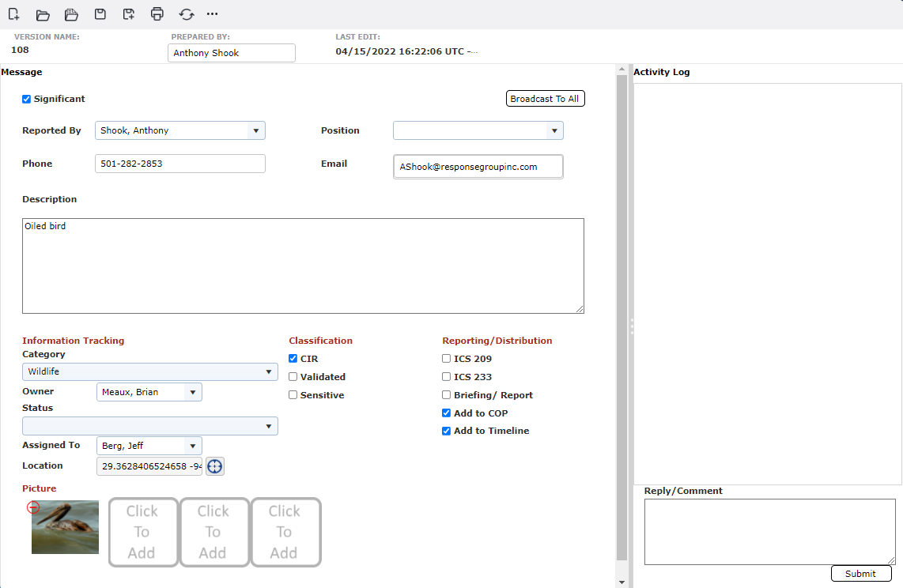Open the Assigned To dropdown
The height and width of the screenshot is (588, 903).
pos(192,445)
